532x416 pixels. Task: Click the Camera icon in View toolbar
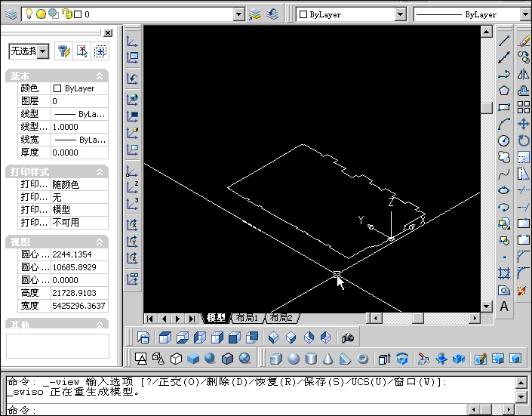pyautogui.click(x=348, y=337)
